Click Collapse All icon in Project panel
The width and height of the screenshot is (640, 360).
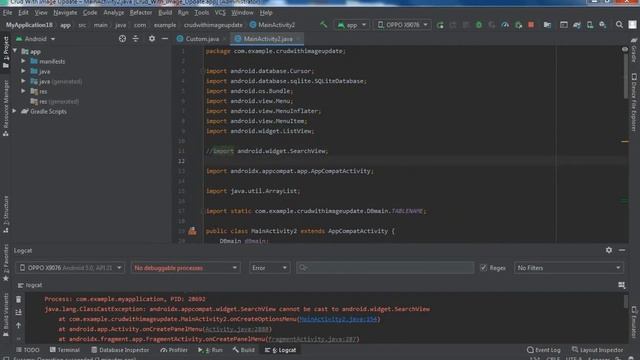(136, 39)
